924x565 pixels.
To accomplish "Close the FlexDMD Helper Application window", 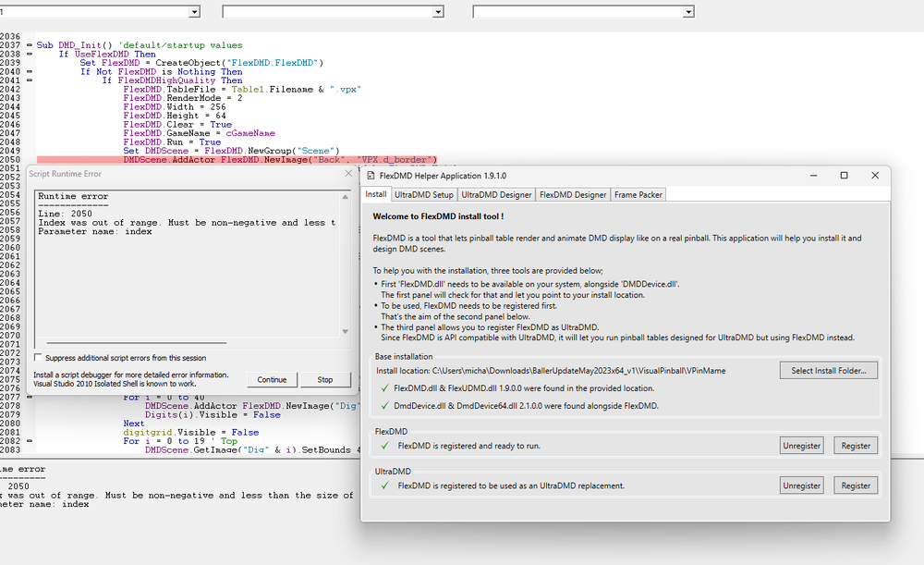I will (875, 175).
